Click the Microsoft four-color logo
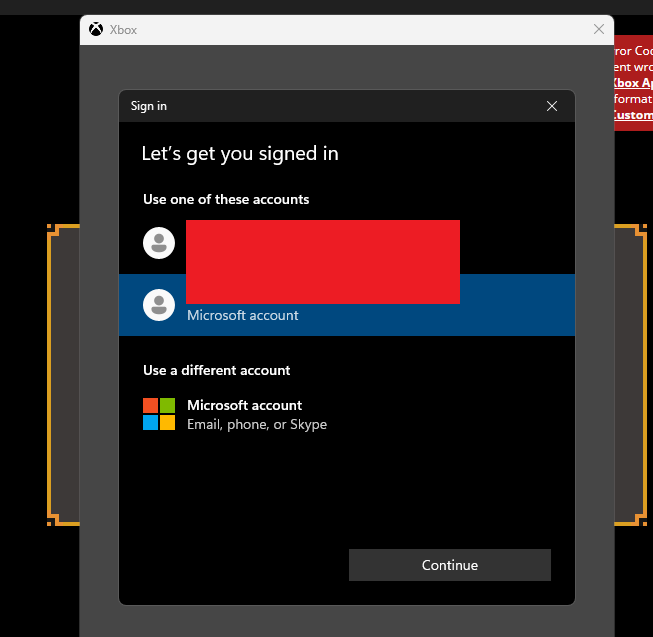Viewport: 653px width, 637px height. (159, 414)
